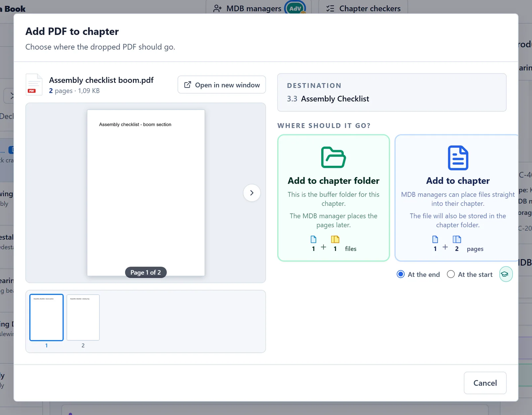Select page 2 thumbnail
This screenshot has height=415, width=532.
[83, 317]
